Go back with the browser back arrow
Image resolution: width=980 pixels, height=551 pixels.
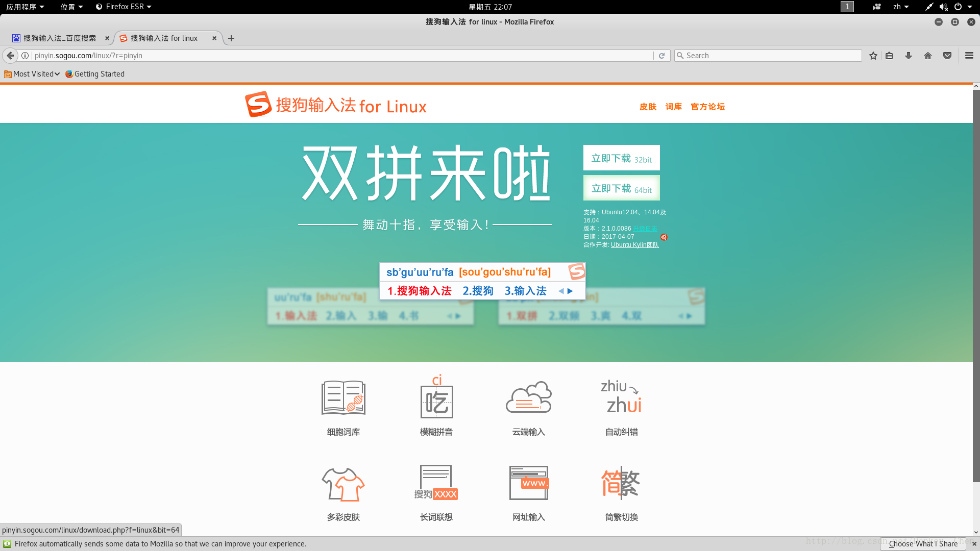coord(10,56)
